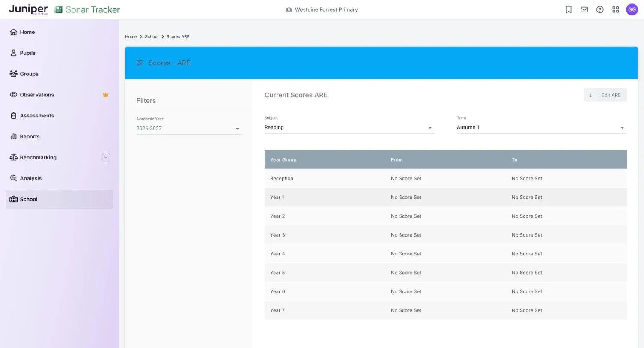The width and height of the screenshot is (644, 348).
Task: Click the Reports bar chart icon in sidebar
Action: [13, 137]
